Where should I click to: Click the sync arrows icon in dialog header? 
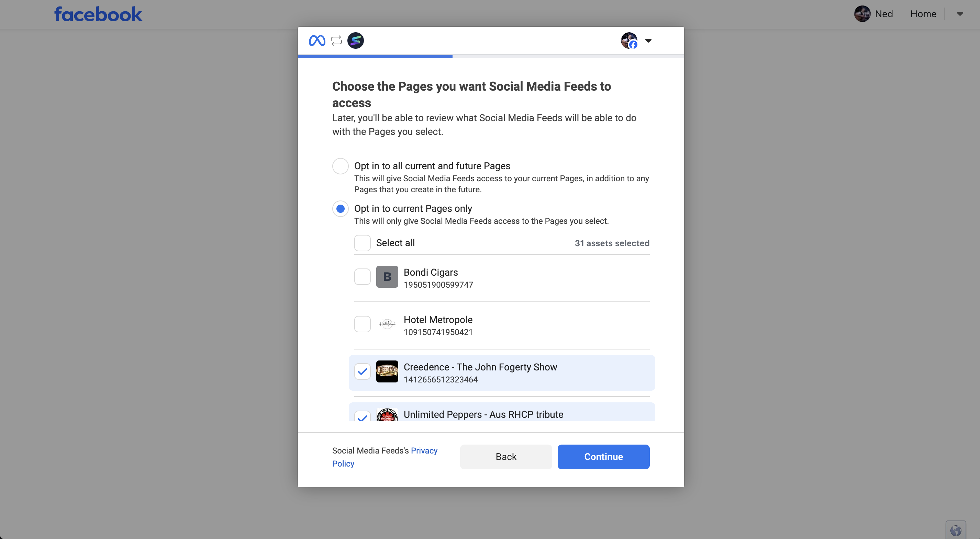[336, 40]
